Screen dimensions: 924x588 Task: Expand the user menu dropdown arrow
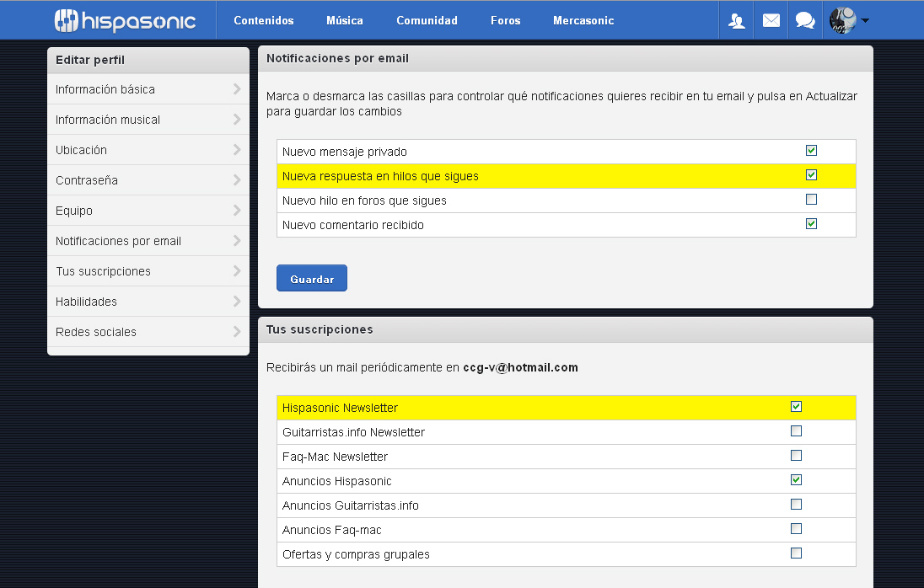865,21
